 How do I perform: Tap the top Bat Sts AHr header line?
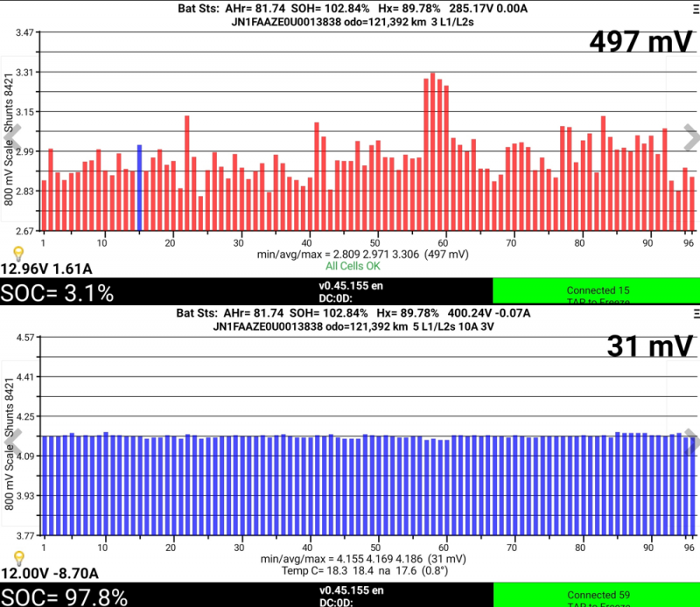click(x=353, y=9)
